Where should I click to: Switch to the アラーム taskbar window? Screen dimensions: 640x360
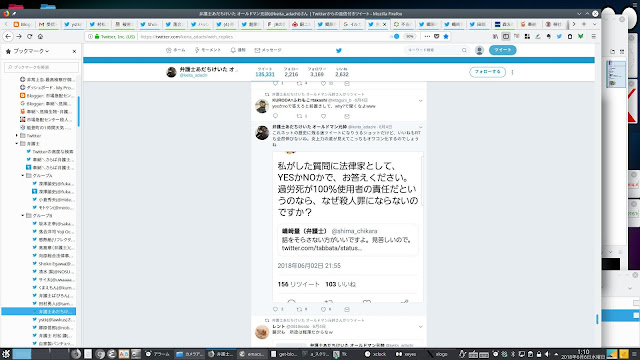point(158,354)
